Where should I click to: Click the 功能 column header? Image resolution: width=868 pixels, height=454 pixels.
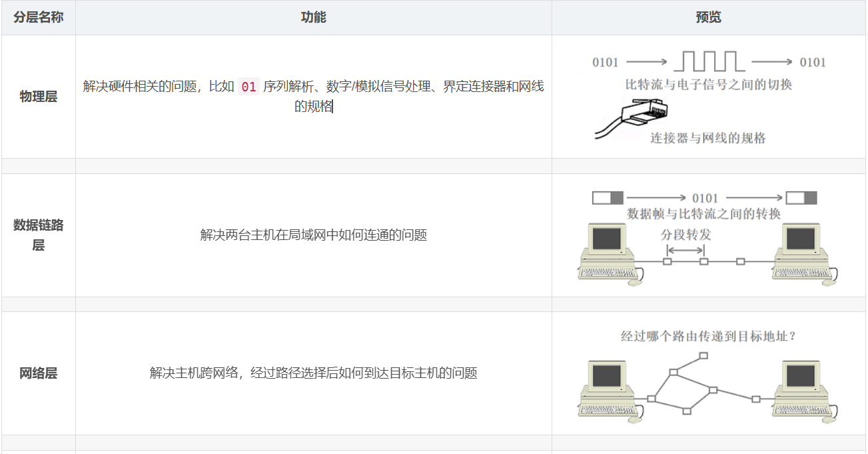(x=314, y=17)
